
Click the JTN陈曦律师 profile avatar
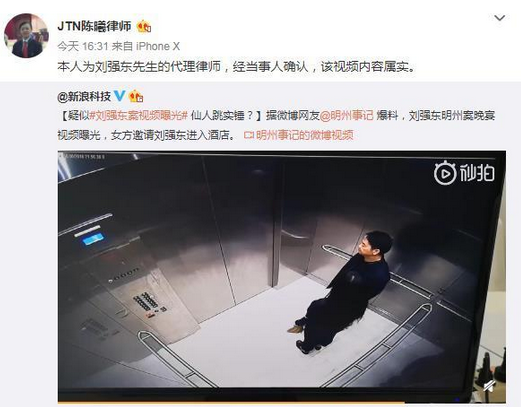pos(26,36)
